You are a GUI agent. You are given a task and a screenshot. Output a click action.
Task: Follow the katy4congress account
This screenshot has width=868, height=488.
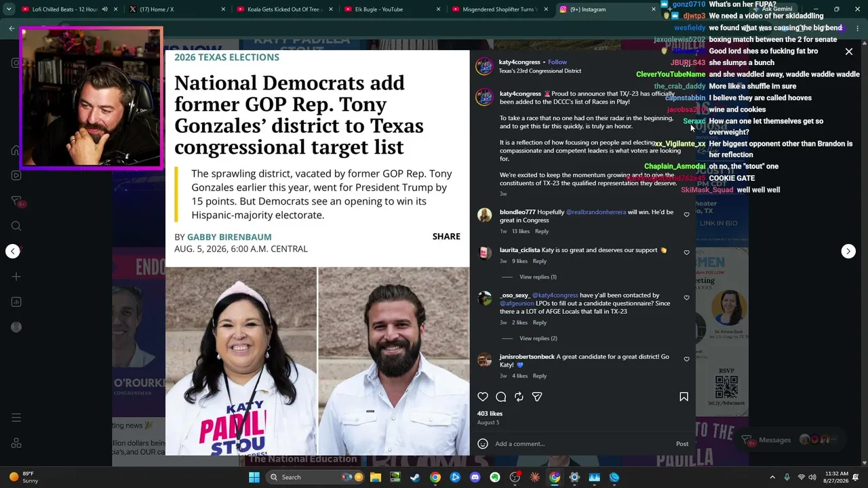tap(557, 62)
